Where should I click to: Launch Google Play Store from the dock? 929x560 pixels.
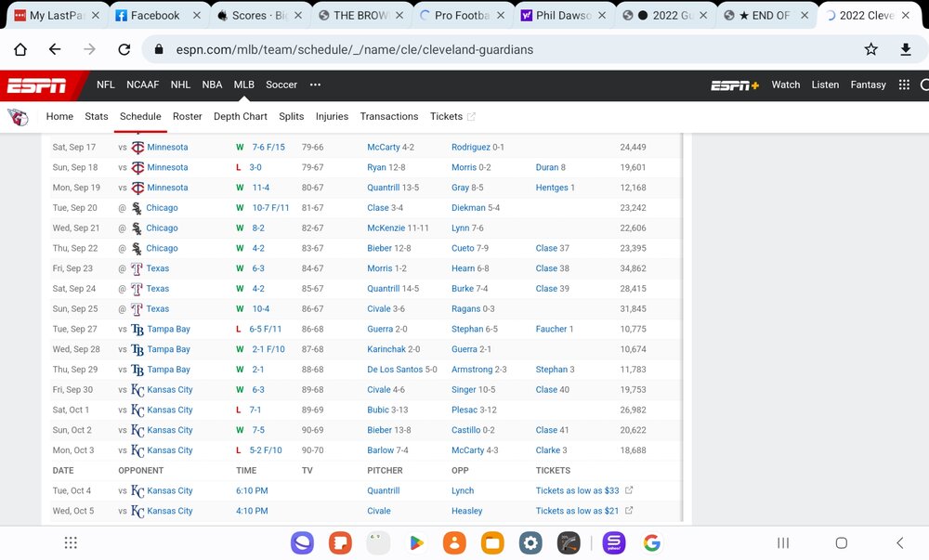(x=416, y=543)
